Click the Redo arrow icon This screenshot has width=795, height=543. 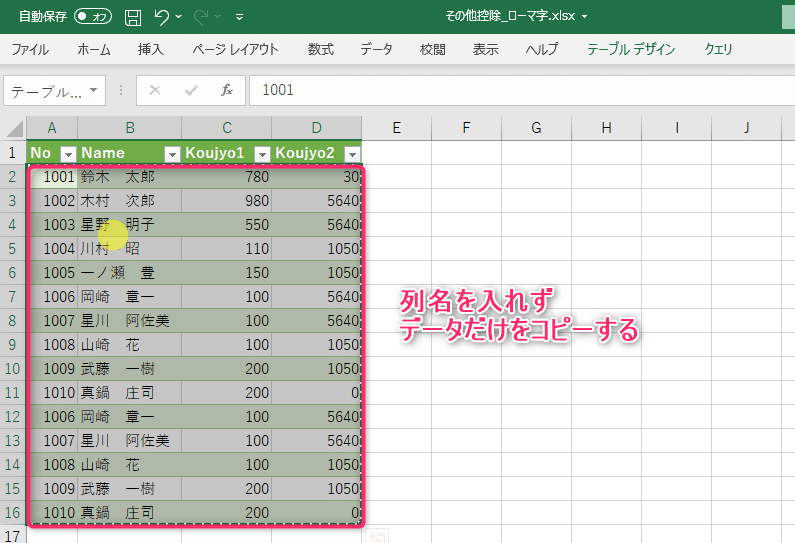tap(201, 17)
